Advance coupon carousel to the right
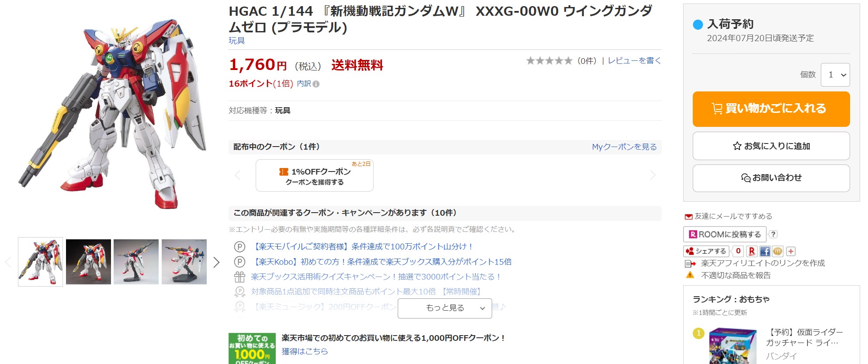This screenshot has width=868, height=364. [653, 175]
